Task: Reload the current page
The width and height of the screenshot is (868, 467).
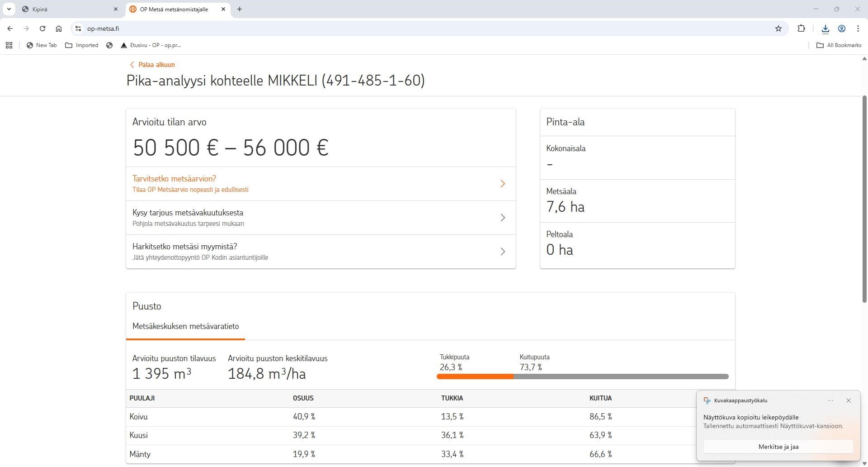Action: (42, 29)
